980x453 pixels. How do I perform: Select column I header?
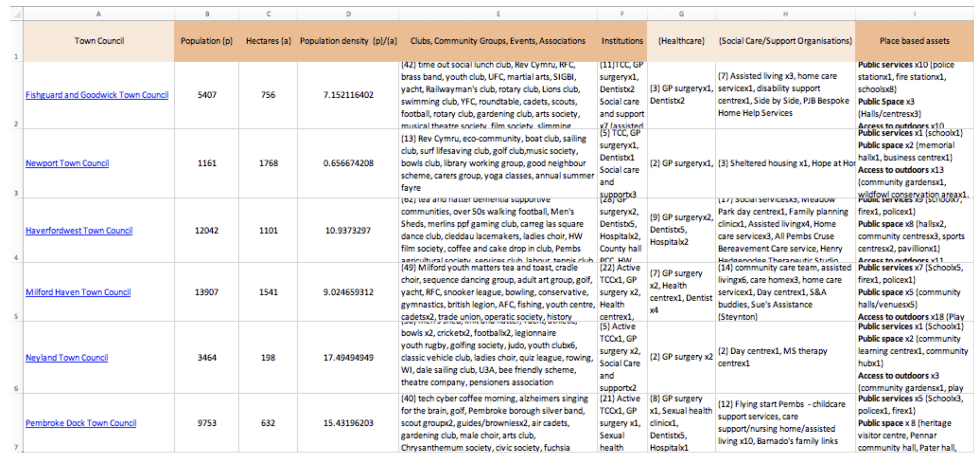pos(914,14)
